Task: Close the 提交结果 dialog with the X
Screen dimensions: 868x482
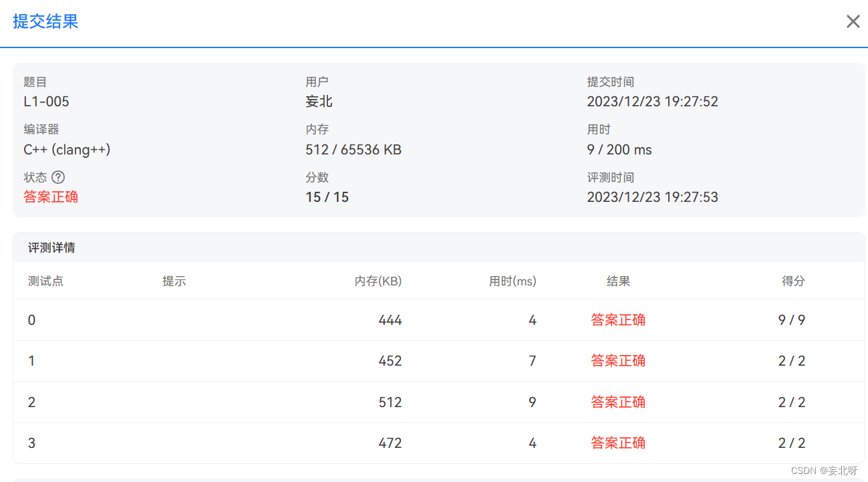Action: click(x=853, y=21)
